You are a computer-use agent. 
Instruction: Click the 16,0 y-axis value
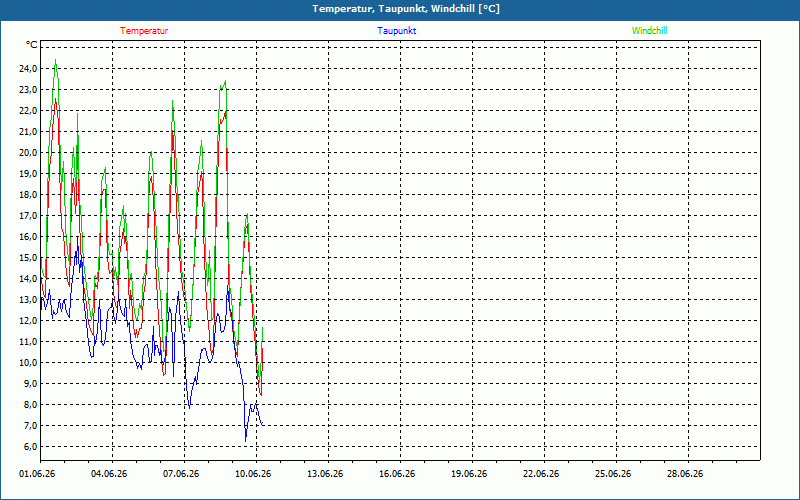pos(28,236)
